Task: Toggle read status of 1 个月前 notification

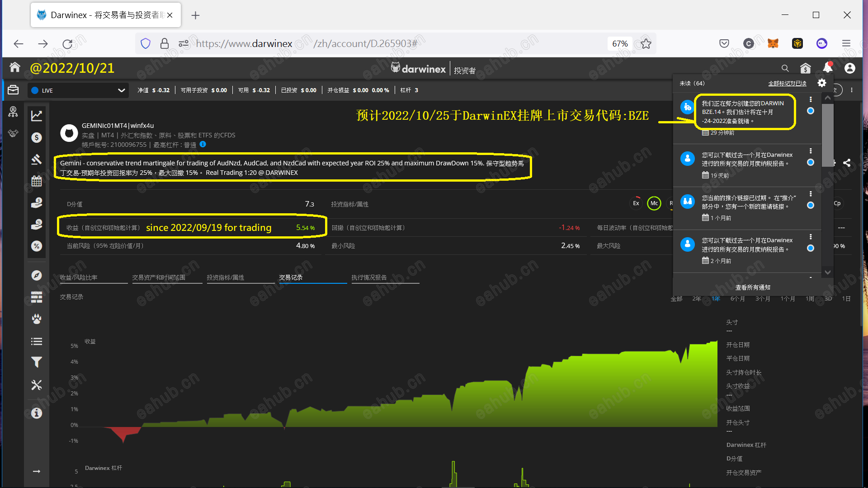Action: [x=811, y=205]
